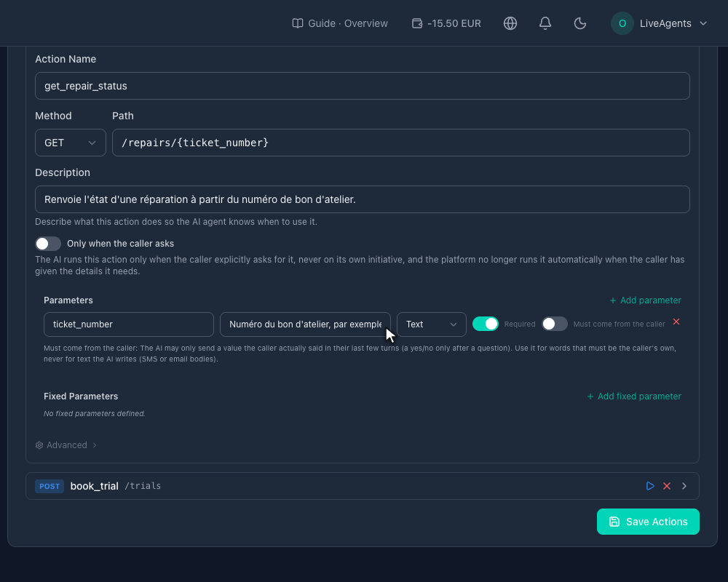
Task: Open the Guide · Overview link
Action: [340, 23]
